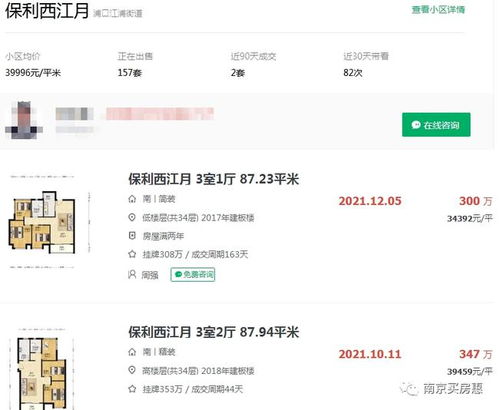Select 低楼层(共34层) 2017年建板楼 text
This screenshot has width=499, height=410.
point(198,218)
